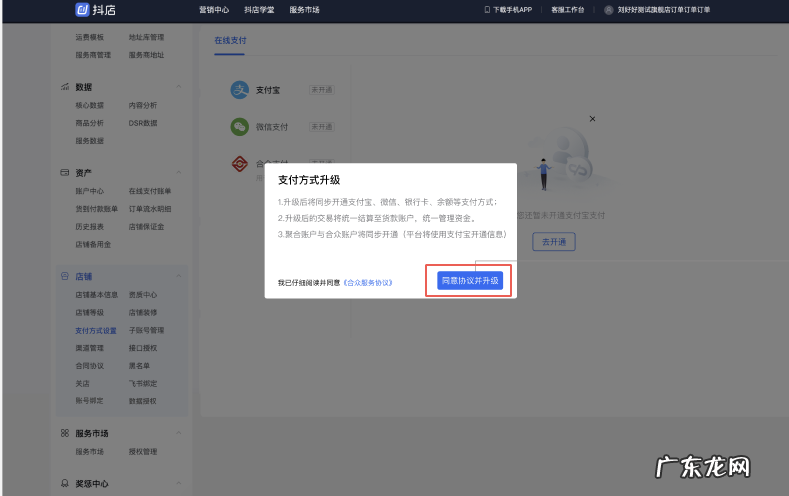Viewport: 789px width, 496px height.
Task: Open 历史报表 in the sidebar
Action: point(90,226)
